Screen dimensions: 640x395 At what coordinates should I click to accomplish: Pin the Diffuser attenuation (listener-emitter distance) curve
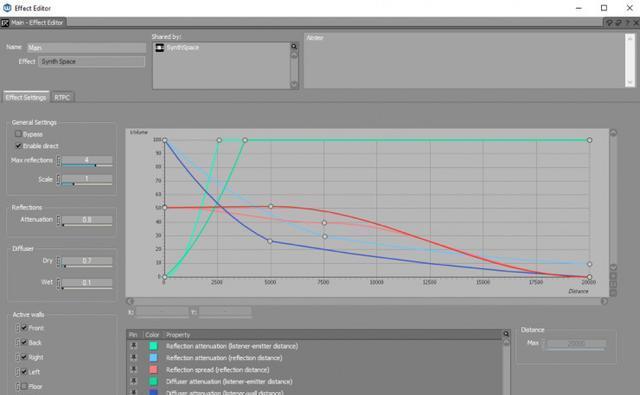point(133,381)
